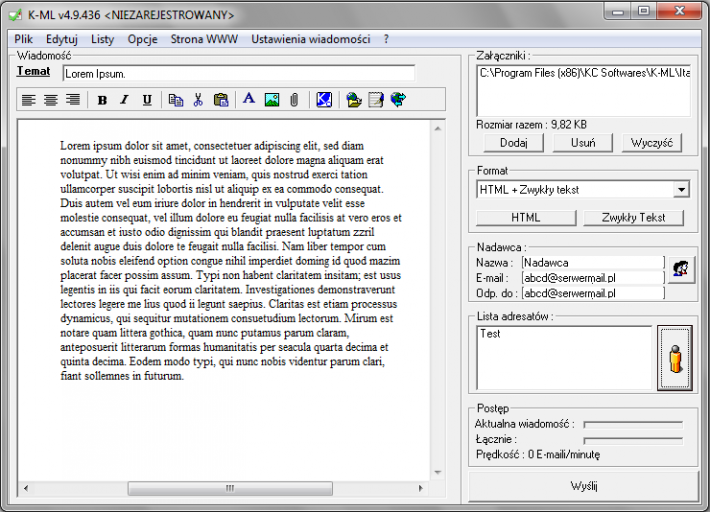Insert an image with picture icon
The image size is (710, 512).
[x=272, y=100]
